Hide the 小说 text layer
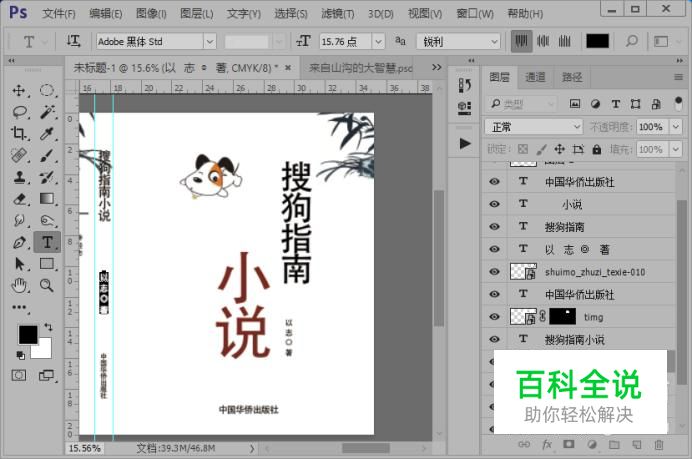 click(494, 204)
